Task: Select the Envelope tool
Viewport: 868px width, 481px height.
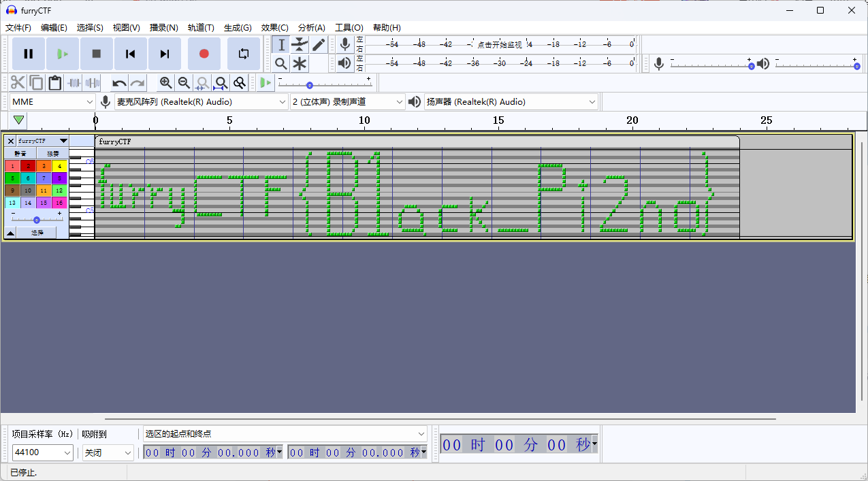Action: coord(300,45)
